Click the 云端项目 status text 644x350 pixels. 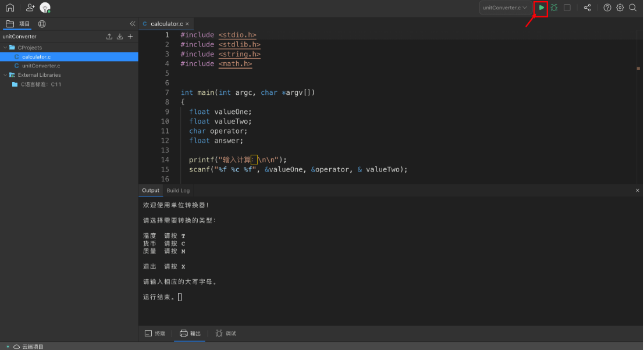tap(33, 347)
